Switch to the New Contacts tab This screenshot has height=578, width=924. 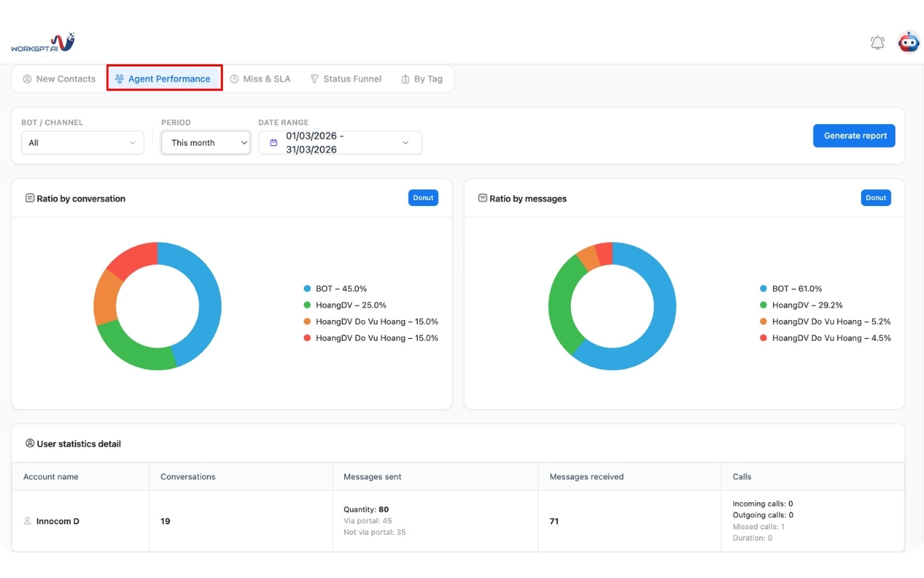point(59,79)
